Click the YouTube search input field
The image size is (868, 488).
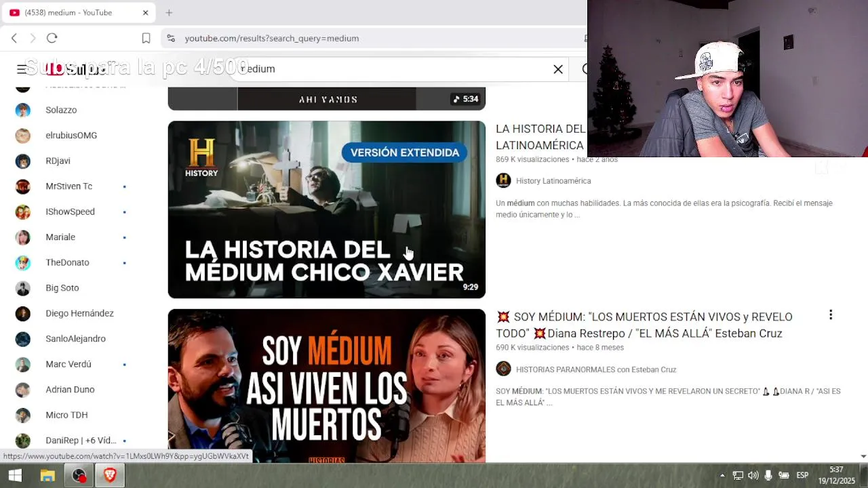click(x=400, y=68)
